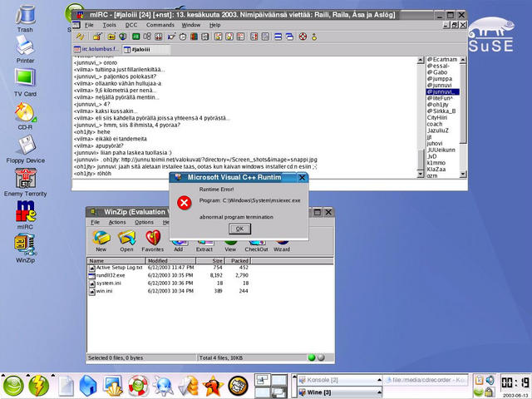Switch to the irc.kolumbus.fi status tab
The height and width of the screenshot is (399, 532).
[x=96, y=50]
